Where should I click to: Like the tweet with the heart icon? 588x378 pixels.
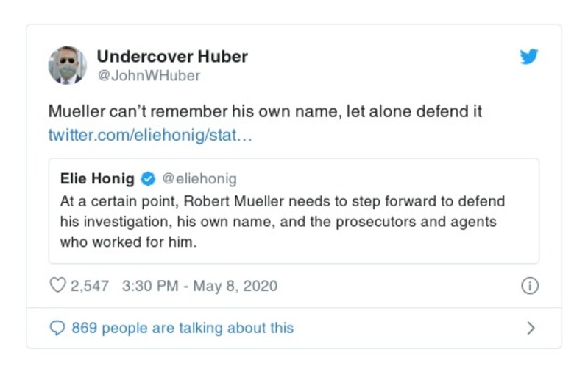[57, 286]
